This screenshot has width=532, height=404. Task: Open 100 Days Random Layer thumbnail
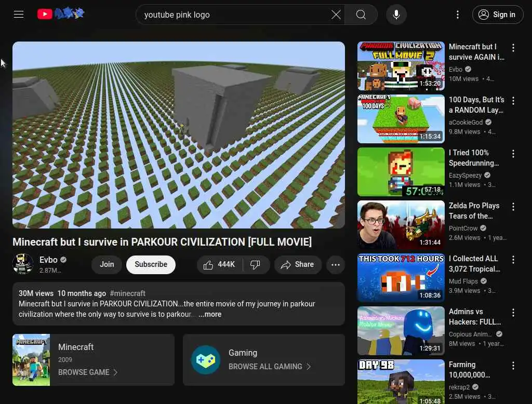[x=401, y=119]
